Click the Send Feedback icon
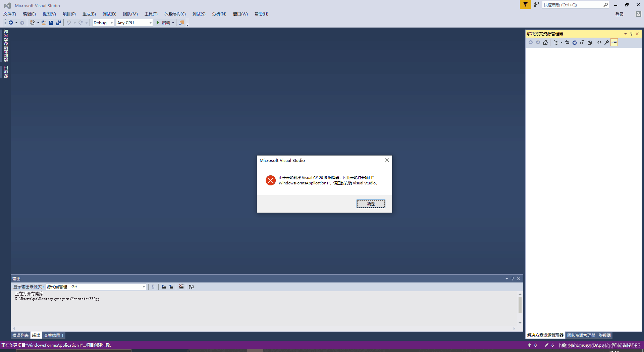Viewport: 644px width, 352px height. pos(536,4)
